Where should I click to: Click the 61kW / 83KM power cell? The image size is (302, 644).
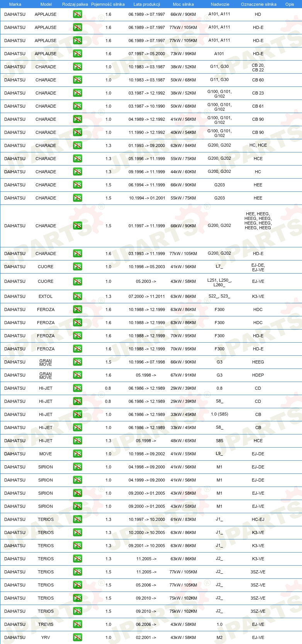click(183, 519)
